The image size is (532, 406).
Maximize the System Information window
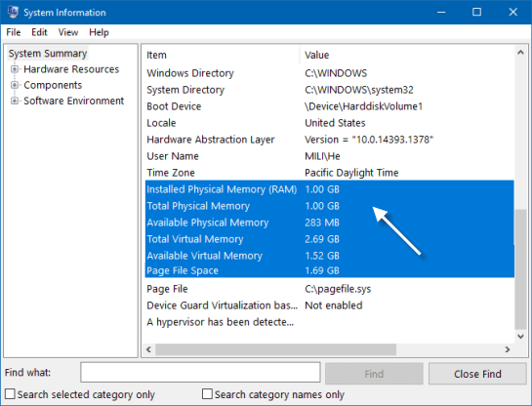[476, 13]
